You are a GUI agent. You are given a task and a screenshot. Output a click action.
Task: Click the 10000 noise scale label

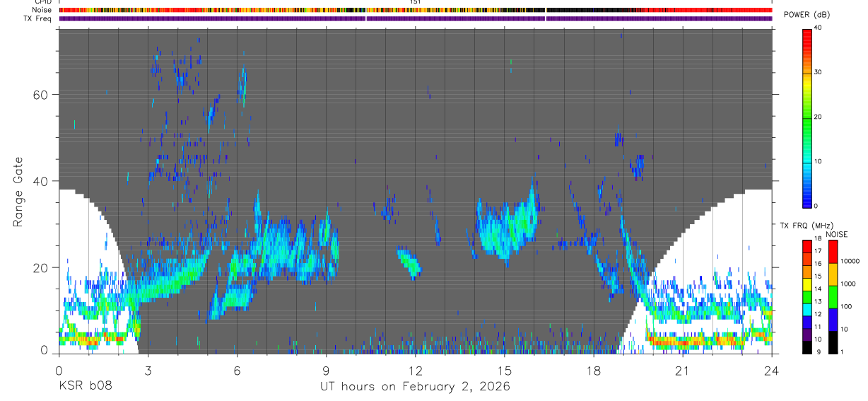pos(850,262)
